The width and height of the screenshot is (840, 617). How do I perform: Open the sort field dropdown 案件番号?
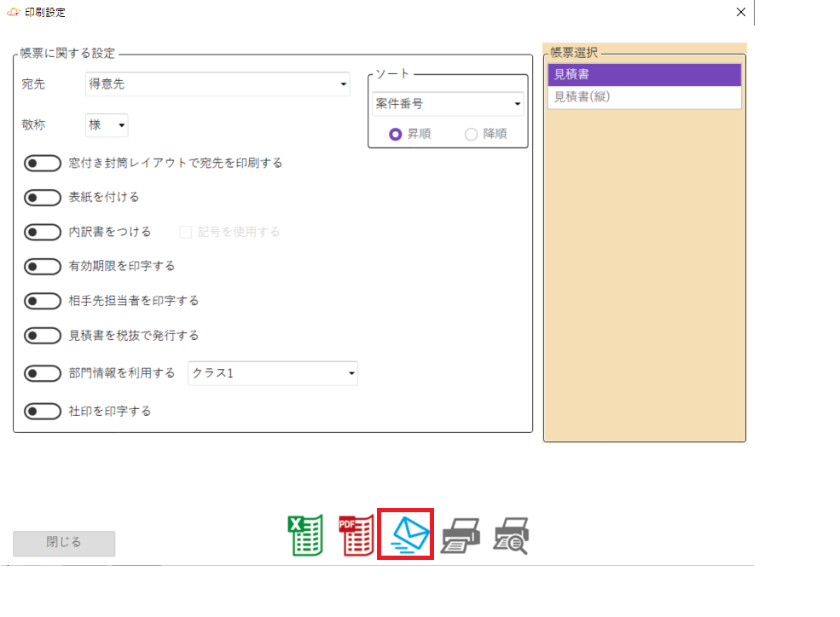448,104
